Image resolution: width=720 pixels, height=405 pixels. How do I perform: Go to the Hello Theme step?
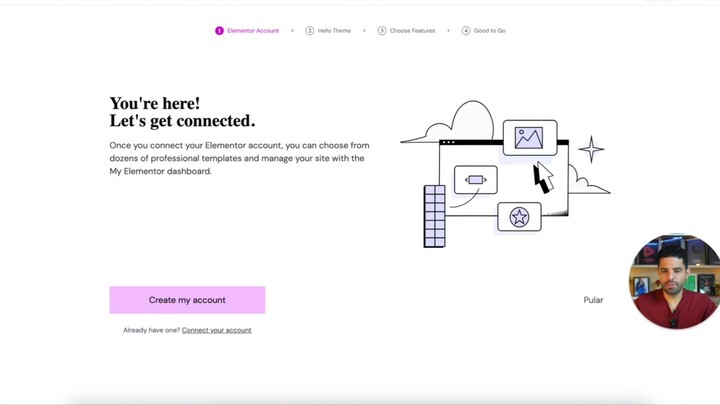[328, 31]
